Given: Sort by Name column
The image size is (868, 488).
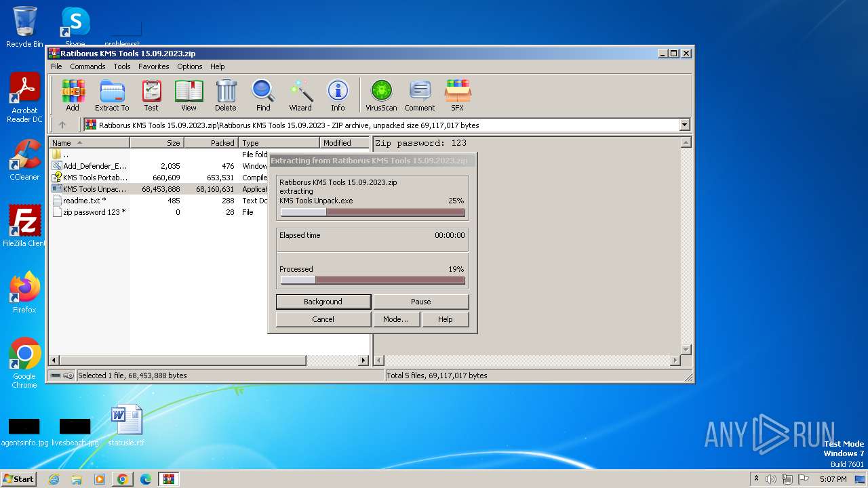Looking at the screenshot, I should [90, 143].
